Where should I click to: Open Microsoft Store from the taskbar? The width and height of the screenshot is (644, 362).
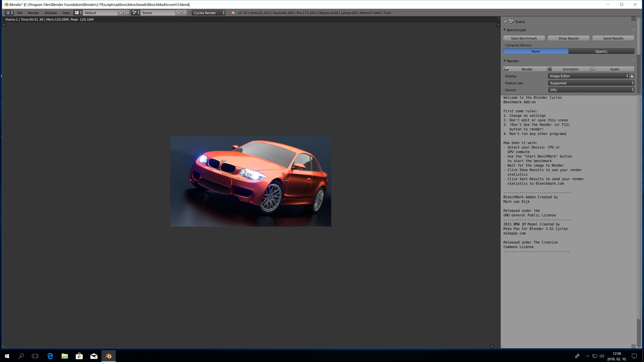click(79, 356)
